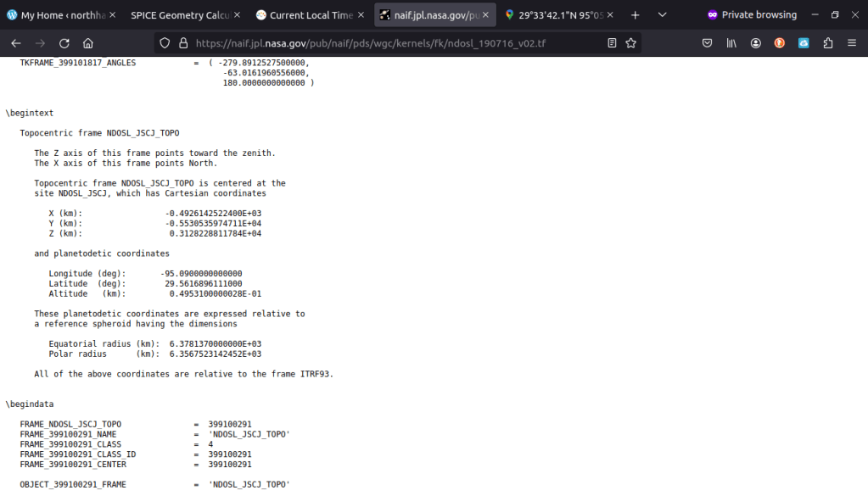Viewport: 868px width, 496px height.
Task: Show site security lock information
Action: tap(182, 43)
